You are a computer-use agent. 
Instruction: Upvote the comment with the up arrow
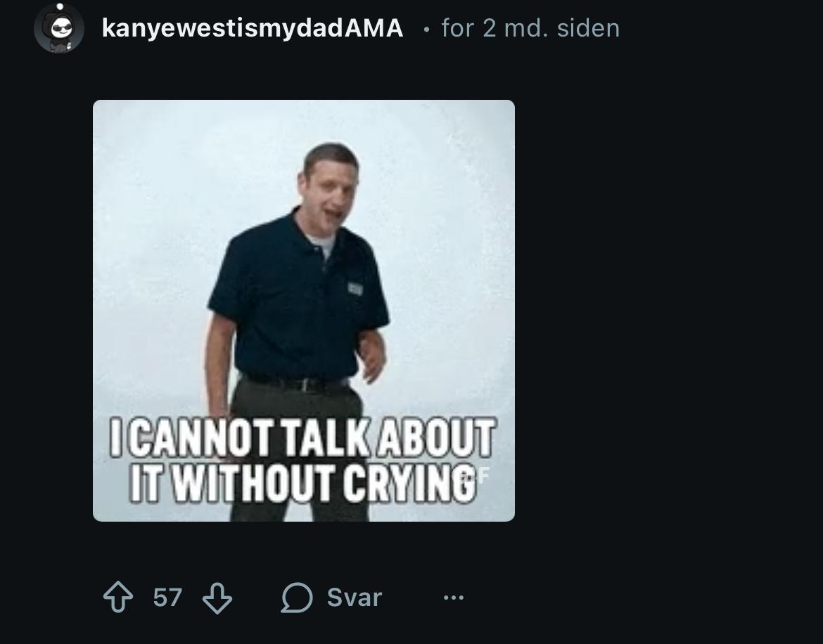(x=117, y=598)
